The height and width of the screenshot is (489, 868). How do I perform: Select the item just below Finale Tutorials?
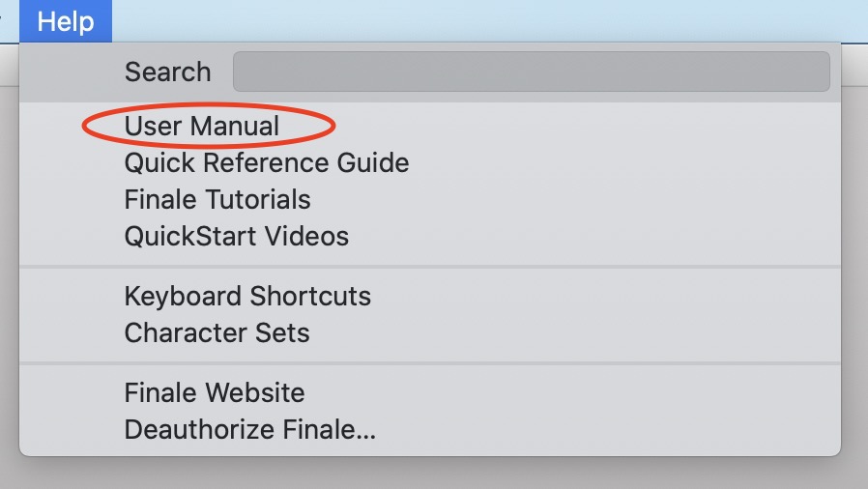(236, 236)
